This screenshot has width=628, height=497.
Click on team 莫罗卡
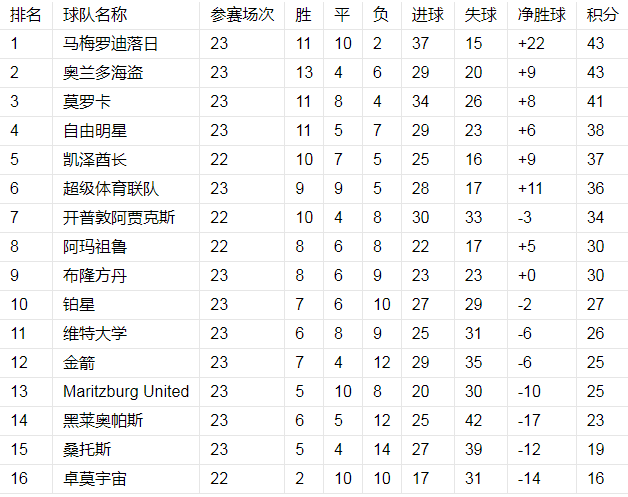click(87, 102)
